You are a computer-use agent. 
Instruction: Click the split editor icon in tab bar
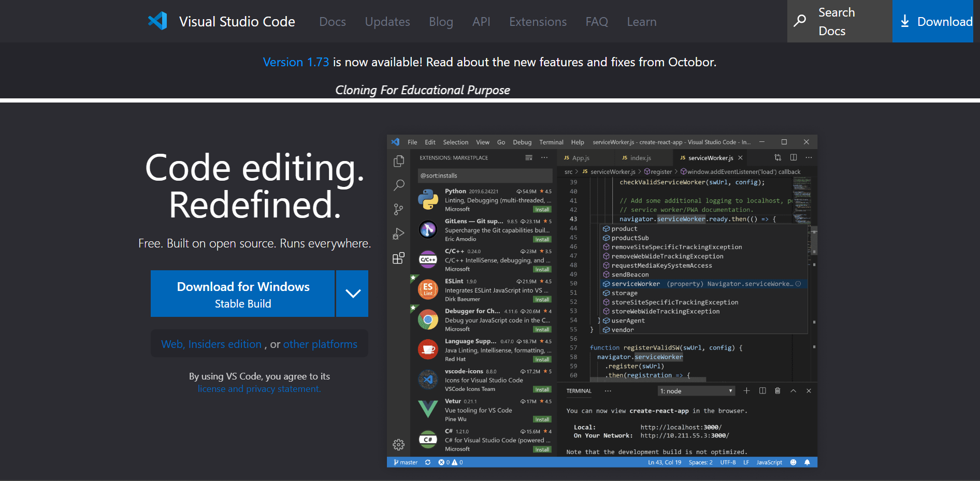click(794, 157)
